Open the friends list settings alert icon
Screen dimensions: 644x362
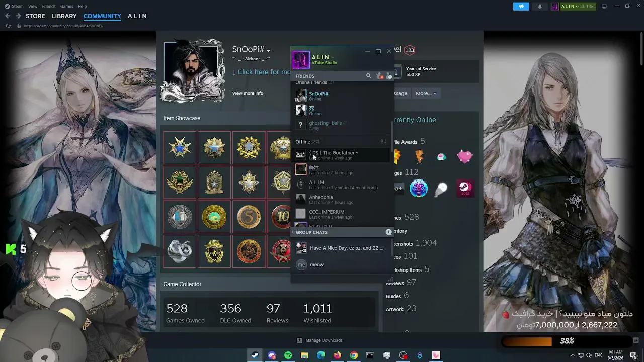pyautogui.click(x=389, y=76)
